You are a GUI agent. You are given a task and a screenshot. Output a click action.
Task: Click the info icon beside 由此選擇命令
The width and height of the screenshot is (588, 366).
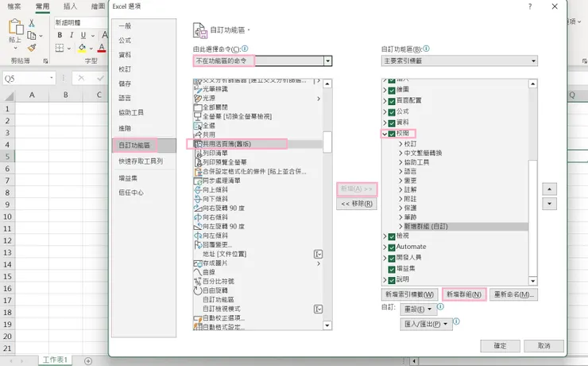pos(245,49)
